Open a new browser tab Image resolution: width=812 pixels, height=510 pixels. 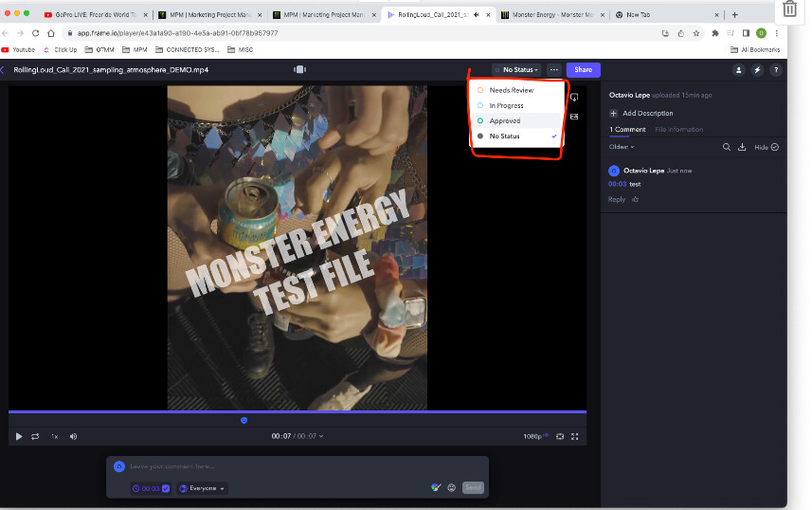(735, 15)
